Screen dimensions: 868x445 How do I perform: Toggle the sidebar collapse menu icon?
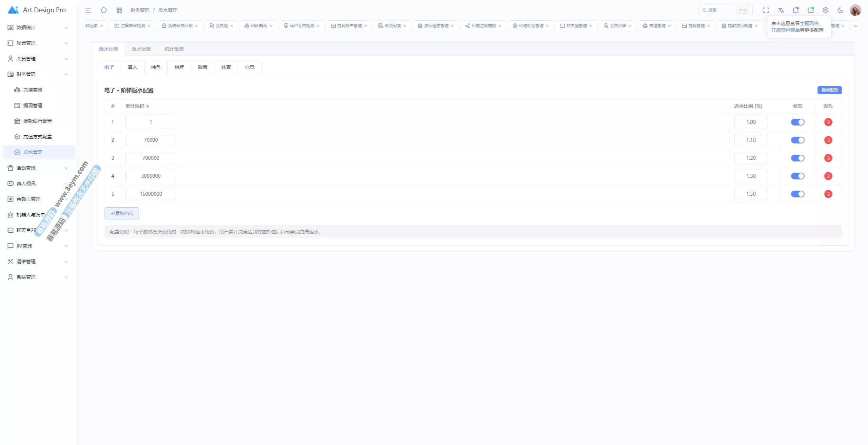coord(88,10)
